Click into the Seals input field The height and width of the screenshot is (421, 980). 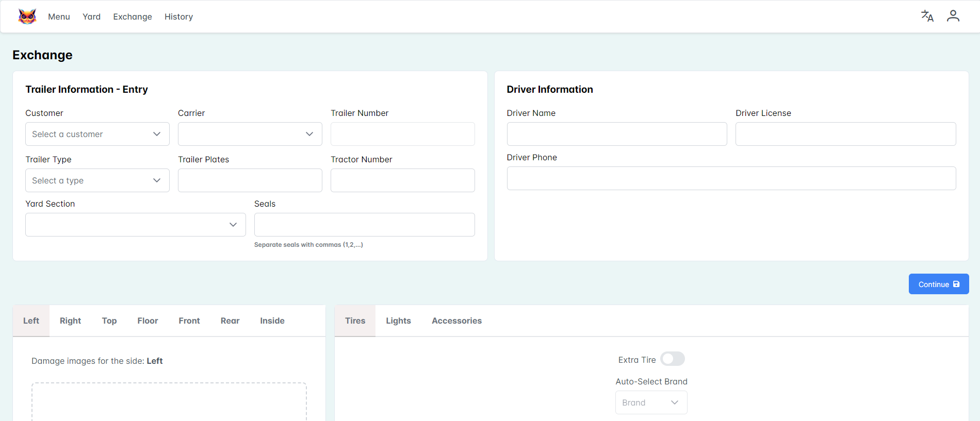pos(364,225)
